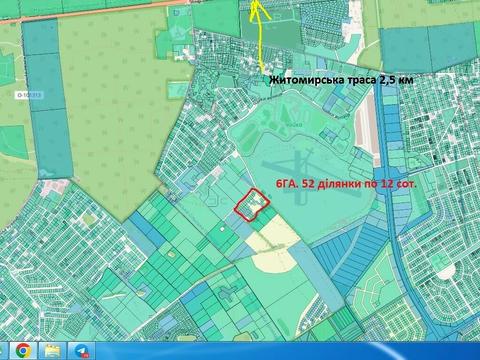This screenshot has height=360, width=480.
Task: Select the road number badge on the map
Action: coord(29,95)
